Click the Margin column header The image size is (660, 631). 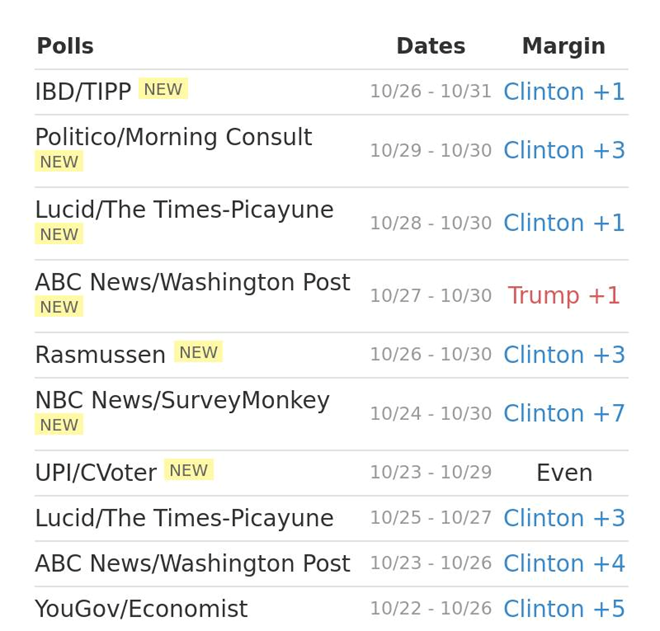pyautogui.click(x=563, y=47)
